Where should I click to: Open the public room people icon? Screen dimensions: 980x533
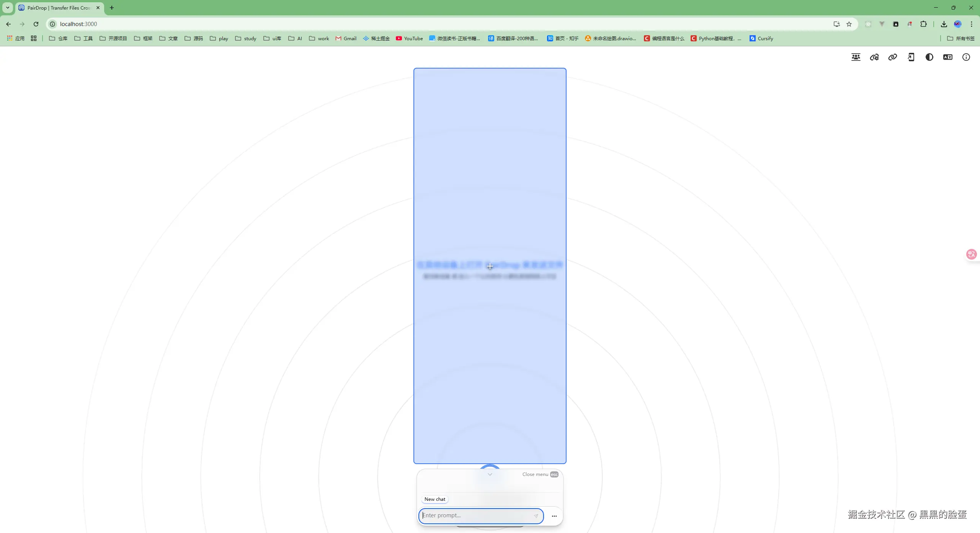tap(856, 57)
